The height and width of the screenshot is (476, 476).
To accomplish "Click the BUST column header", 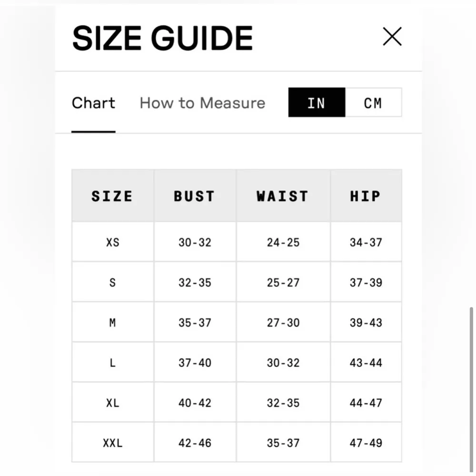I will 195,196.
